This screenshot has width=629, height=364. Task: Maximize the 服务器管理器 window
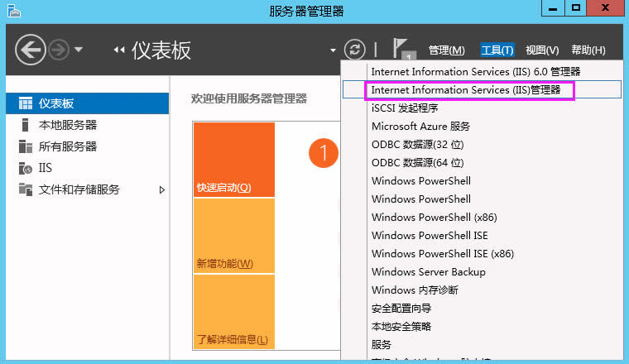click(576, 8)
